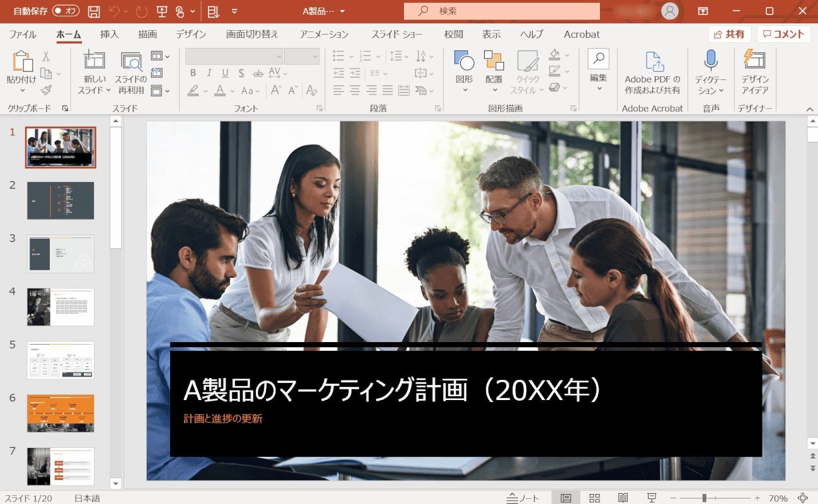Click the Cut scissors icon
This screenshot has height=504, width=818.
coord(46,57)
